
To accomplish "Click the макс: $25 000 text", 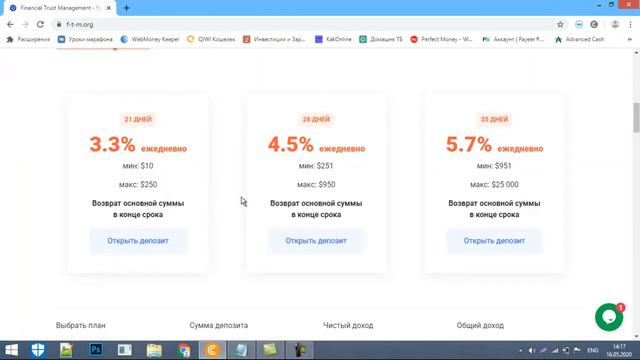I will [x=494, y=184].
